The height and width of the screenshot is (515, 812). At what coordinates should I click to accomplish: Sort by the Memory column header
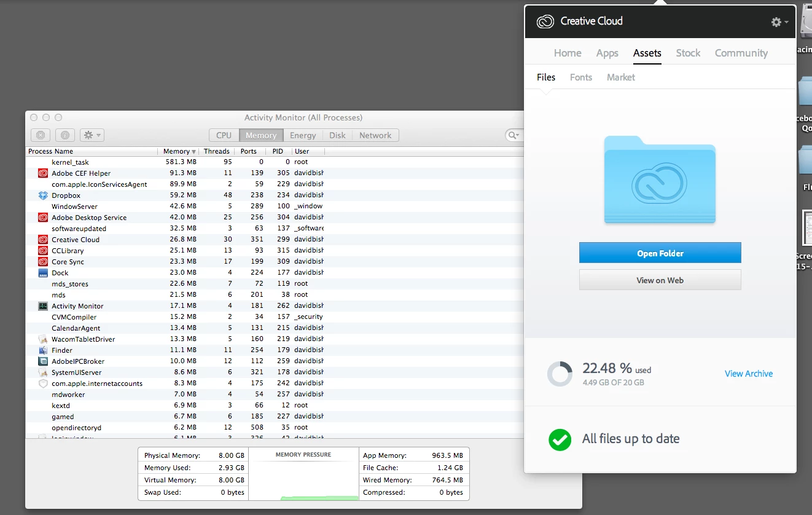pyautogui.click(x=179, y=151)
